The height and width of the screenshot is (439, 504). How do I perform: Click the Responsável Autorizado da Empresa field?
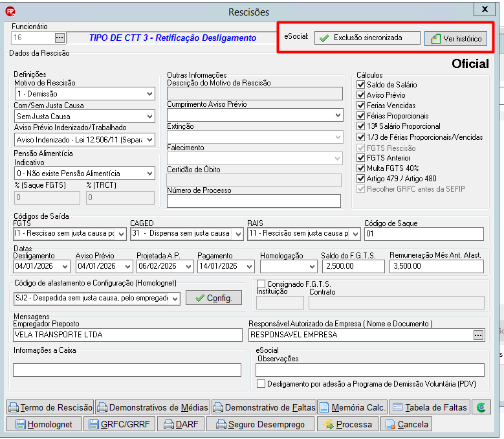[360, 335]
